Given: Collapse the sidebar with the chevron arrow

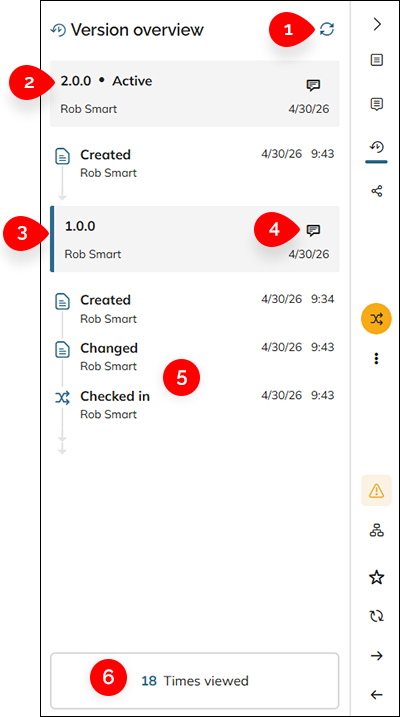Looking at the screenshot, I should coord(377,24).
